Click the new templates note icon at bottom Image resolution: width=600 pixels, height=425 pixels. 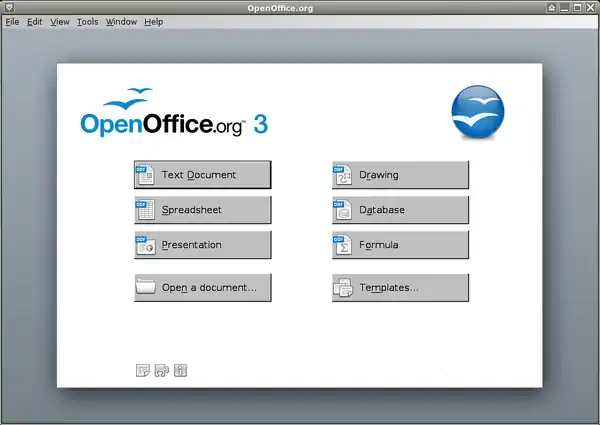click(x=143, y=371)
